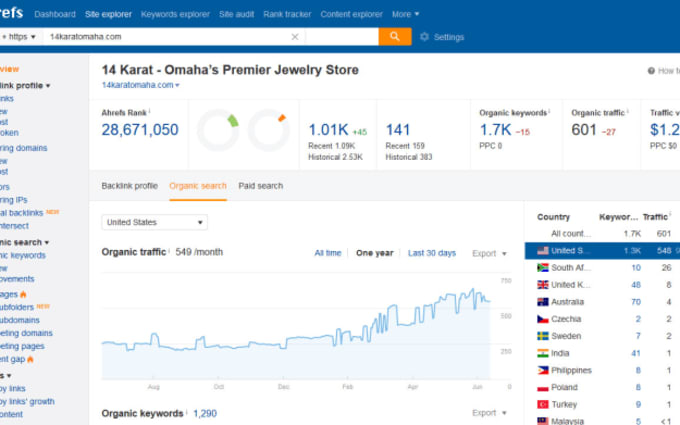This screenshot has height=425, width=680.
Task: Show Last 30 days traffic range
Action: coord(432,253)
